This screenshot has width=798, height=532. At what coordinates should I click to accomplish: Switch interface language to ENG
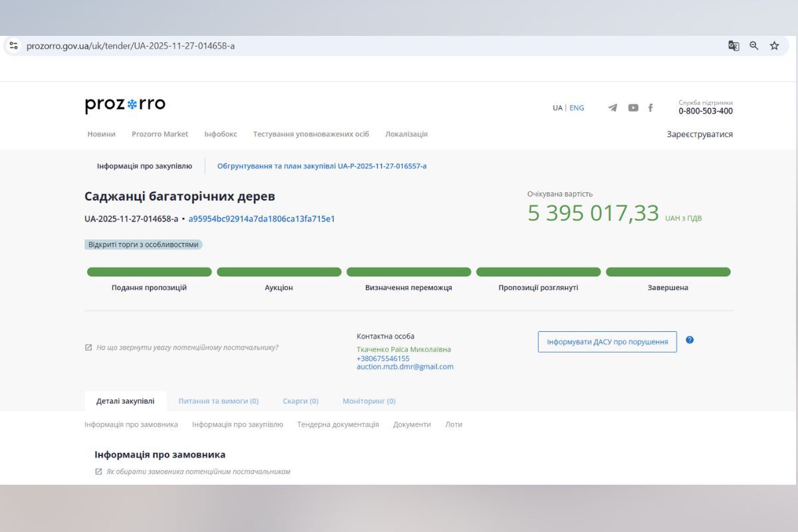[x=576, y=107]
